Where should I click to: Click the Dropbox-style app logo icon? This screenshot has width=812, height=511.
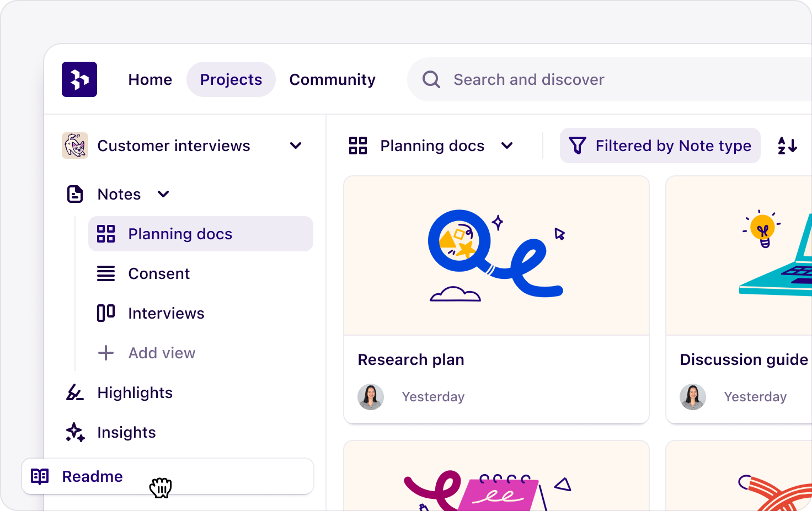[x=79, y=79]
